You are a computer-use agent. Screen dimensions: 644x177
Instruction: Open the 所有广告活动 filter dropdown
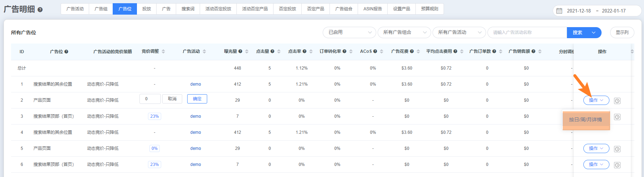[x=459, y=32]
